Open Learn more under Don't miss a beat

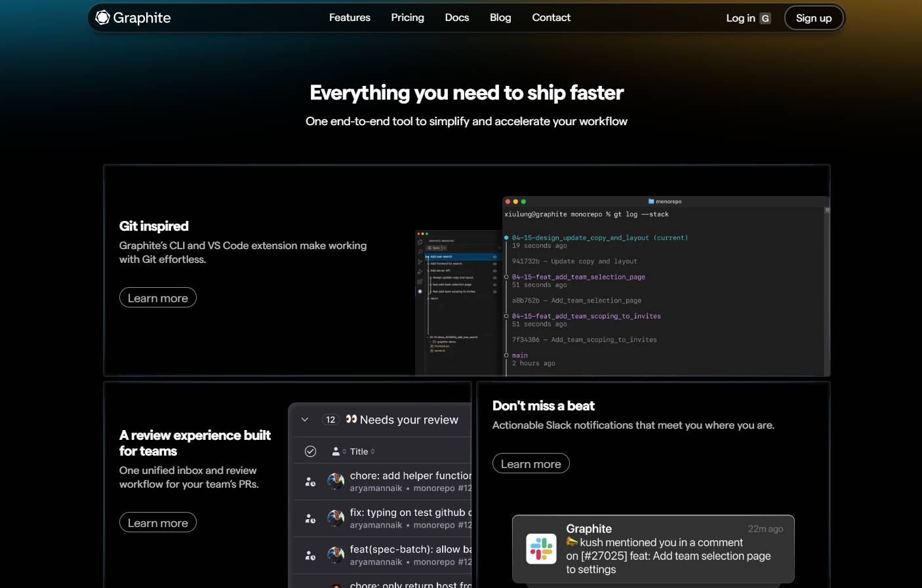pyautogui.click(x=531, y=463)
